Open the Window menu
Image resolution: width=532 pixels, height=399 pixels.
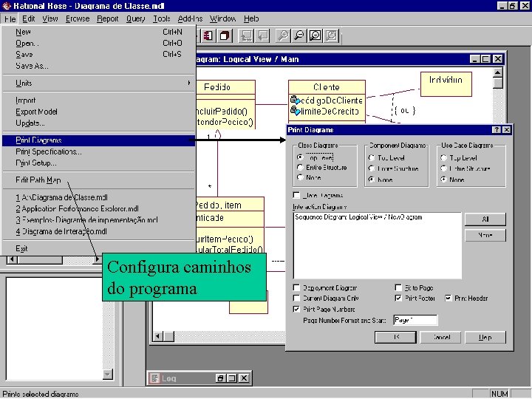222,18
